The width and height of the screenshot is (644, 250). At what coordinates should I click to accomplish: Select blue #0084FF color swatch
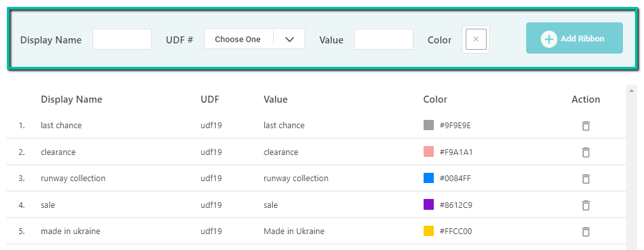click(429, 178)
